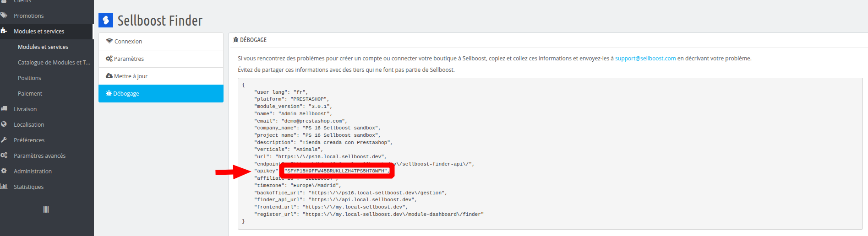This screenshot has height=236, width=868.
Task: Click the Livraison truck icon
Action: [x=4, y=109]
